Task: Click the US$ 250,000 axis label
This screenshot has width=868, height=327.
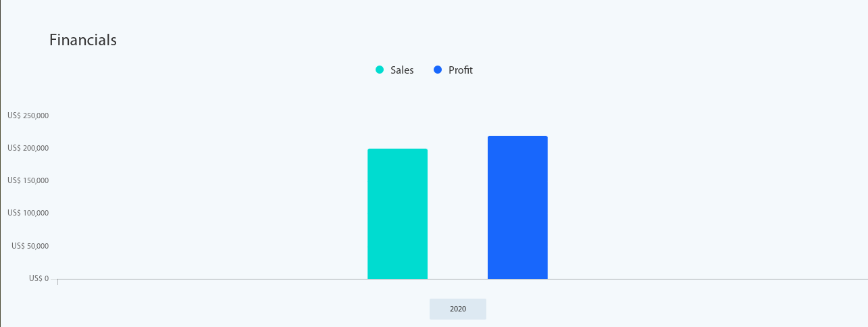Action: 28,116
